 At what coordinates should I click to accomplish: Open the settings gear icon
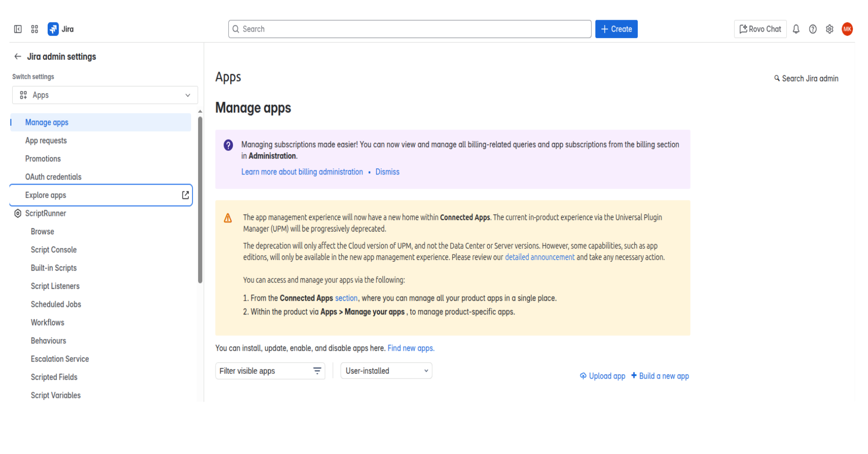point(830,29)
